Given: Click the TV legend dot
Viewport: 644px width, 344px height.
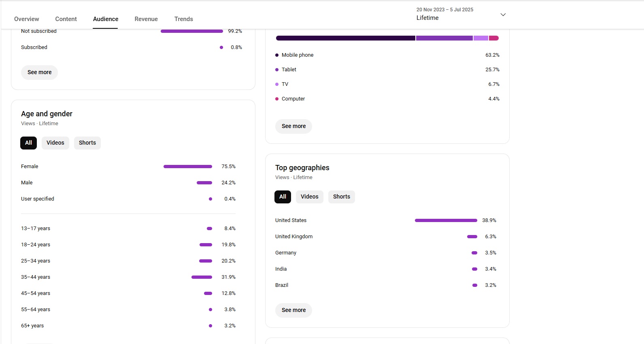Looking at the screenshot, I should click(277, 84).
